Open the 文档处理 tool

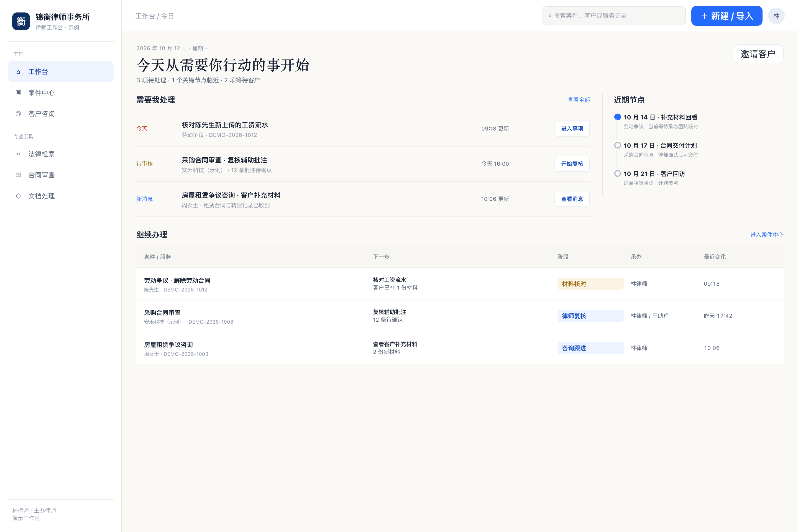(x=61, y=196)
